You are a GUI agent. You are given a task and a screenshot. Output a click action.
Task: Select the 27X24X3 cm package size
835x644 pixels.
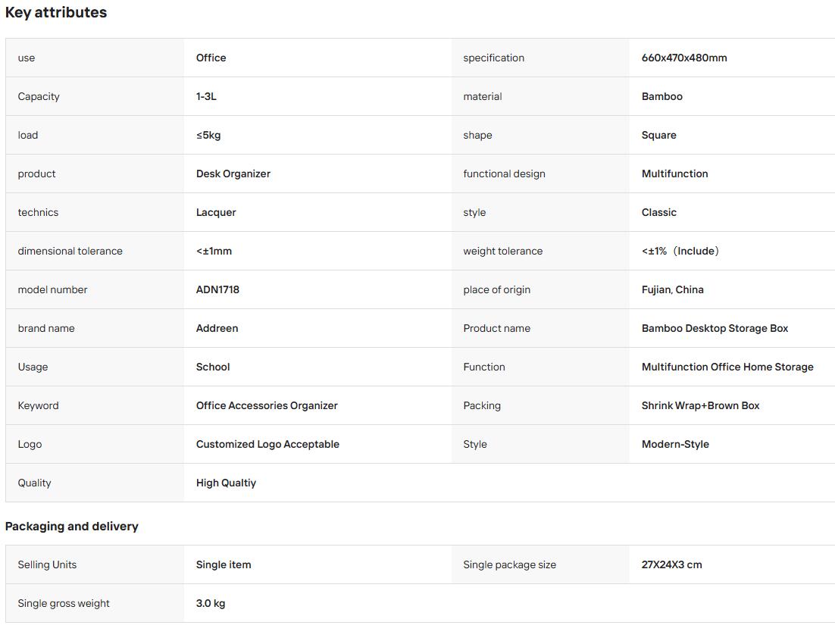(671, 564)
